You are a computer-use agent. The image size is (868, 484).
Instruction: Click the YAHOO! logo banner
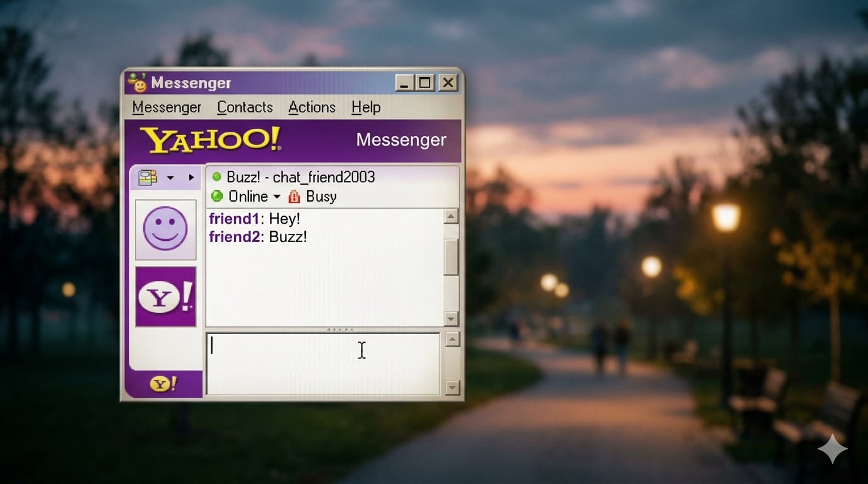click(x=210, y=140)
